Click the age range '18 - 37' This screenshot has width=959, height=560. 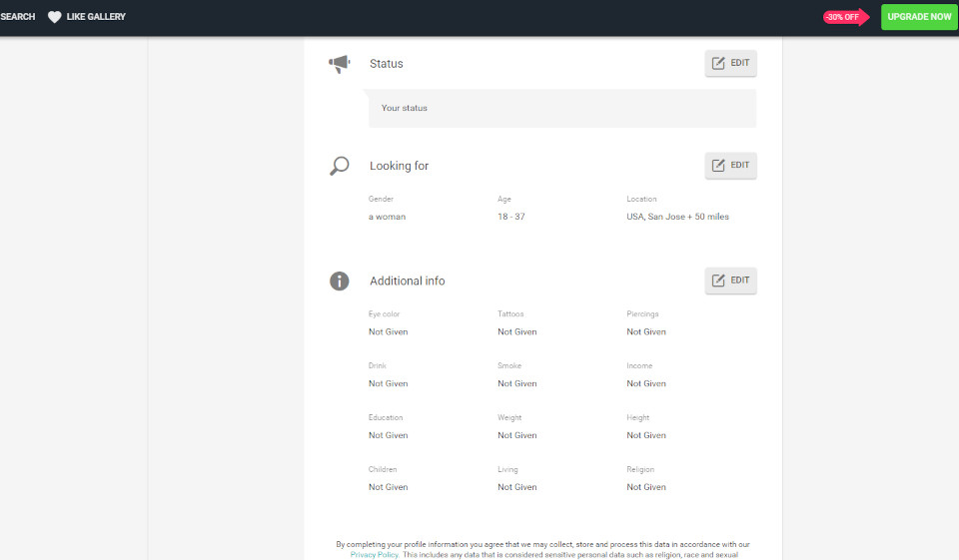pos(510,217)
